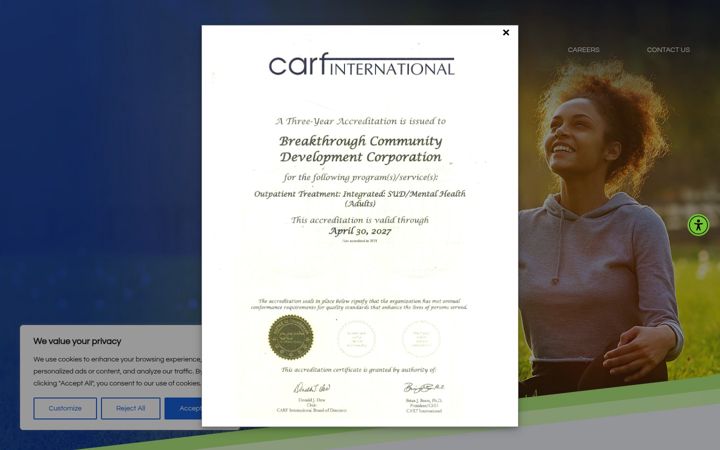
Task: Click 'April 30, 2027' date text
Action: 360,231
